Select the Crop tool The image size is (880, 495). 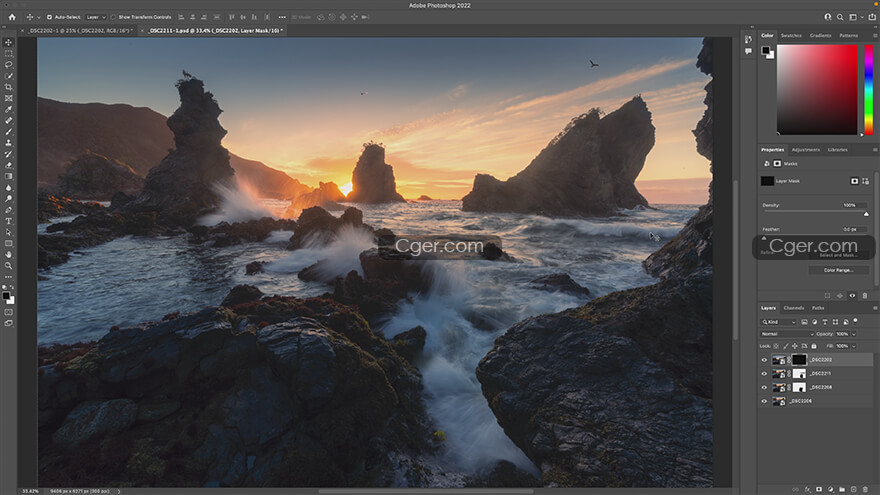9,87
